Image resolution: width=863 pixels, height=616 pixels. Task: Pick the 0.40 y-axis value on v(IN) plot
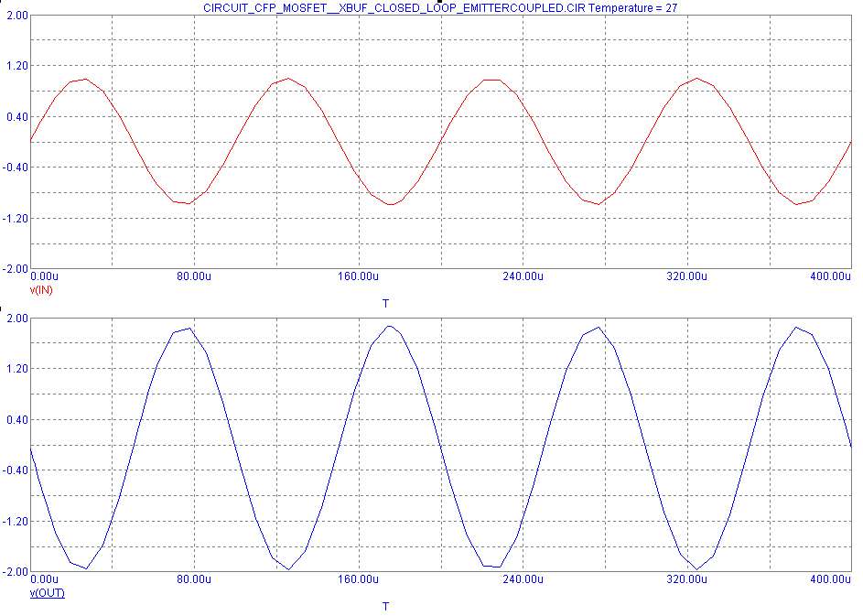point(17,117)
